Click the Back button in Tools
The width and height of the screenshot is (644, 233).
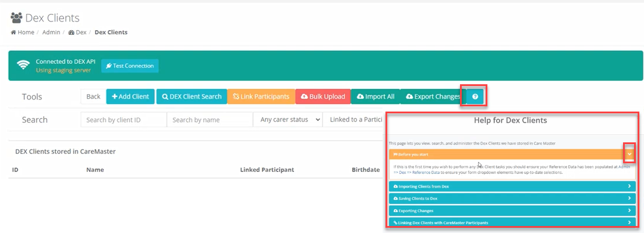93,96
